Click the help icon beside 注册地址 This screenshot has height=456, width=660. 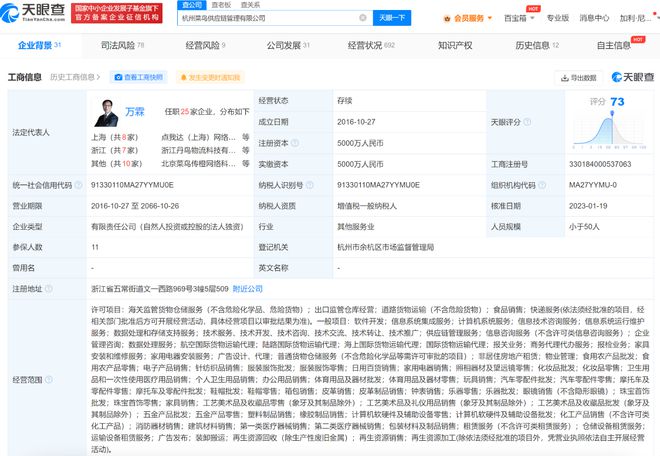pyautogui.click(x=48, y=288)
